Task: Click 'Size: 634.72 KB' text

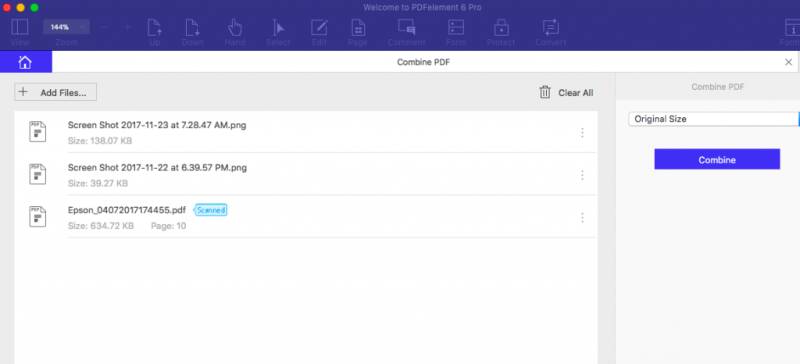Action: tap(101, 226)
